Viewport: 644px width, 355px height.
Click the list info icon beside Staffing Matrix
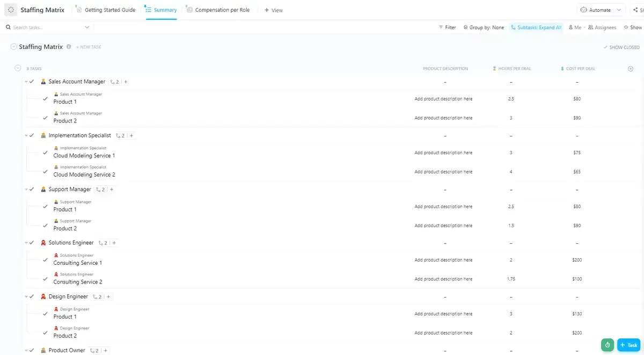69,47
